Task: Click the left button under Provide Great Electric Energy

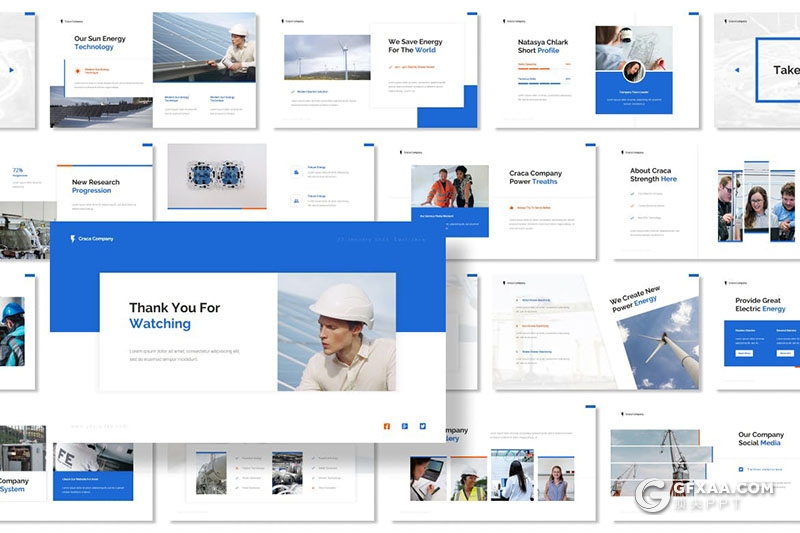Action: coord(745,352)
